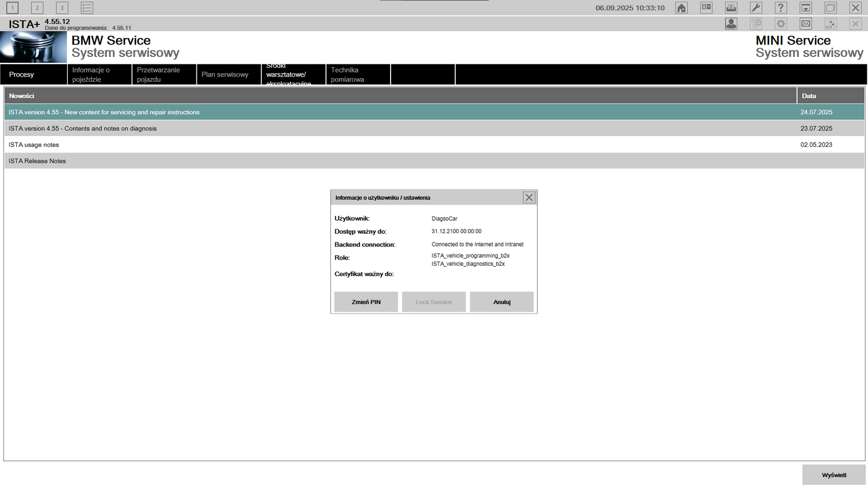Image resolution: width=868 pixels, height=488 pixels.
Task: Switch to operation 2 box
Action: pos(37,8)
